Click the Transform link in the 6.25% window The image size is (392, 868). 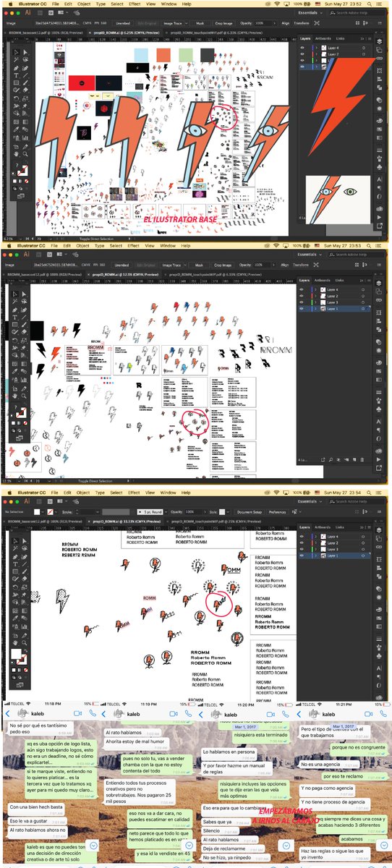tap(301, 22)
